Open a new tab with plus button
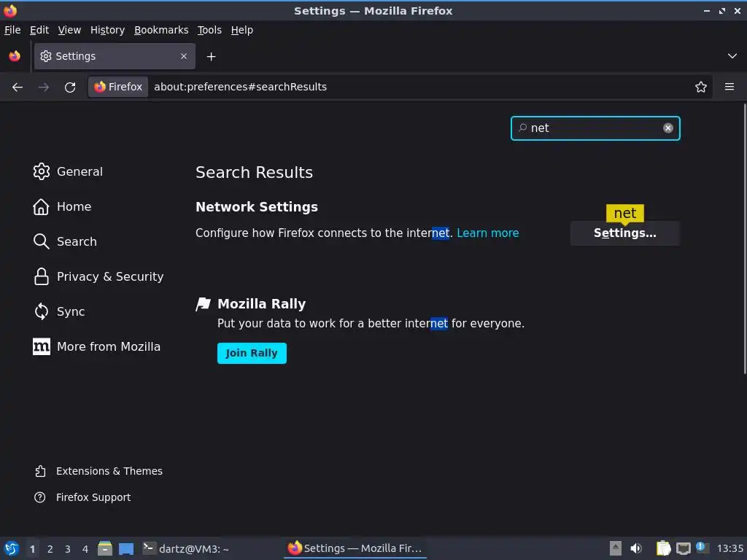The height and width of the screenshot is (560, 747). [211, 57]
